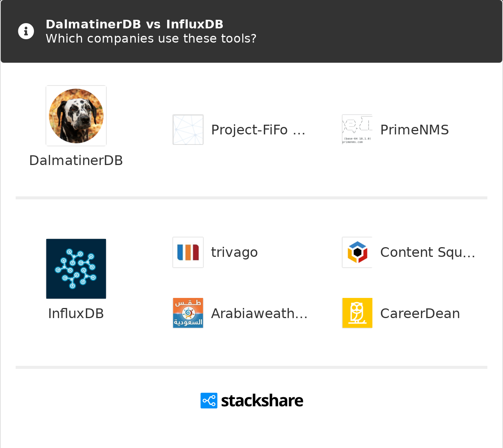Open the InfluxDB logo

[x=76, y=269]
